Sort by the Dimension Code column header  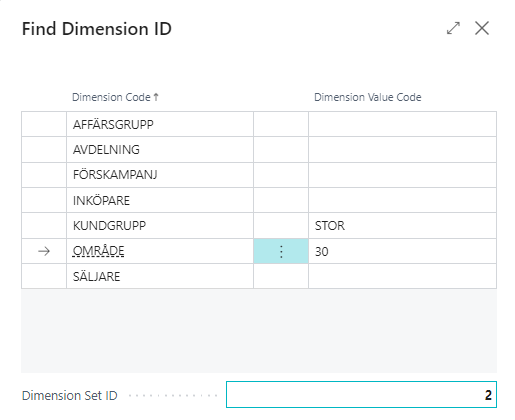click(115, 97)
